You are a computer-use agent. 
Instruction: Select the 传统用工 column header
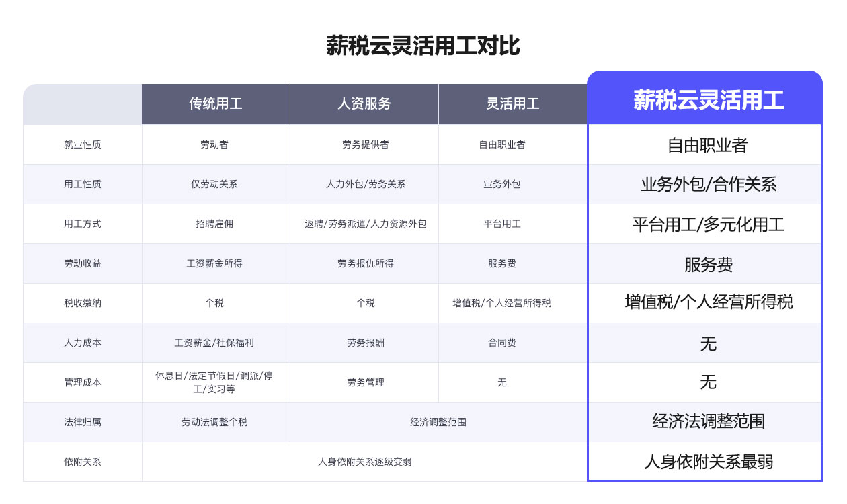(216, 104)
